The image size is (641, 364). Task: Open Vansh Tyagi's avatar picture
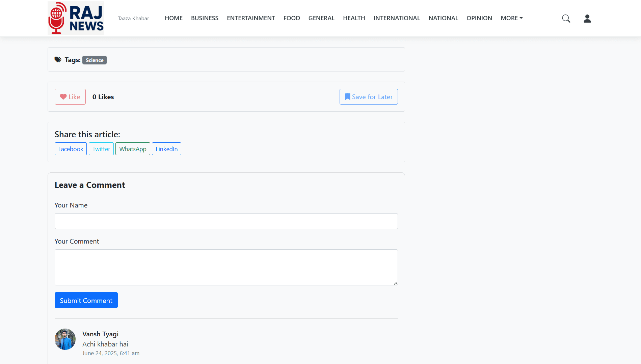pos(65,339)
